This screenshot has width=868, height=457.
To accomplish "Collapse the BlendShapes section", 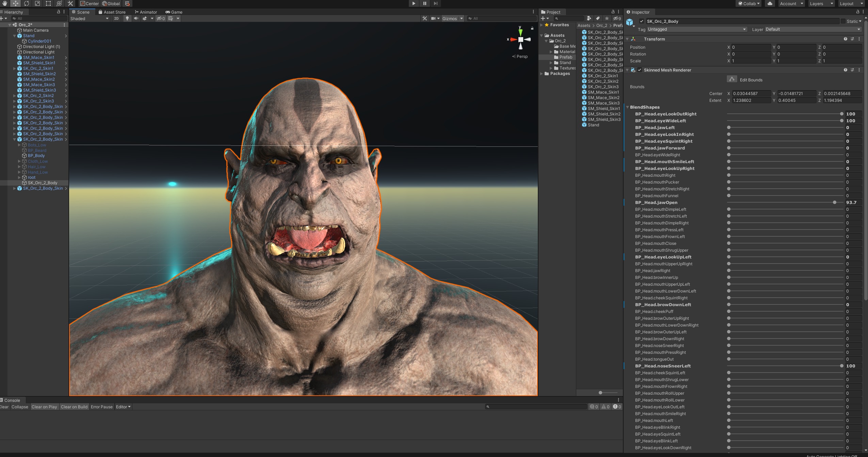I will pos(628,107).
